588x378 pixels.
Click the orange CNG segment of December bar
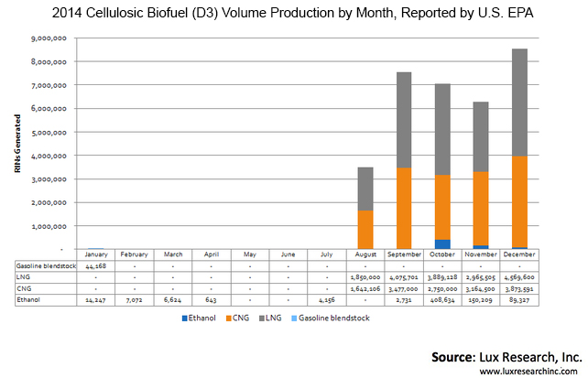pyautogui.click(x=519, y=202)
